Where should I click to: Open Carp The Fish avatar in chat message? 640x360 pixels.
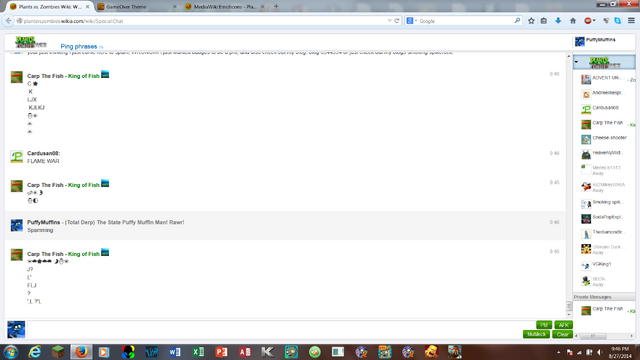pos(17,77)
